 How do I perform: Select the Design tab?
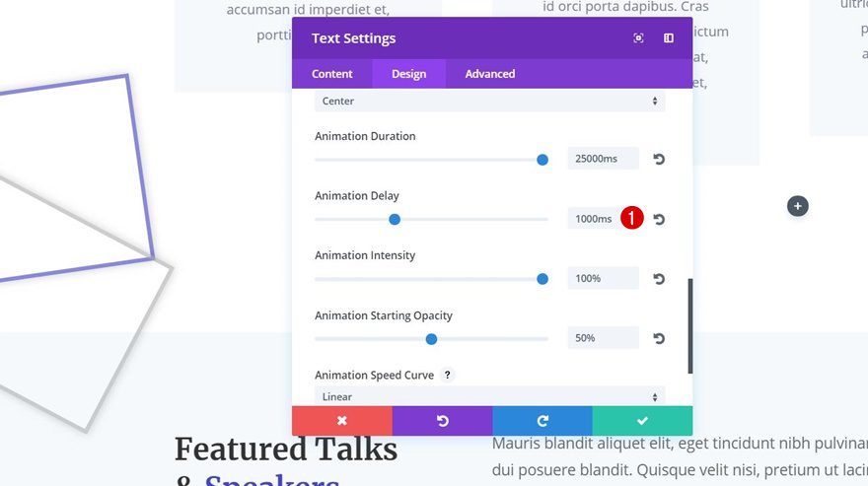[x=409, y=74]
